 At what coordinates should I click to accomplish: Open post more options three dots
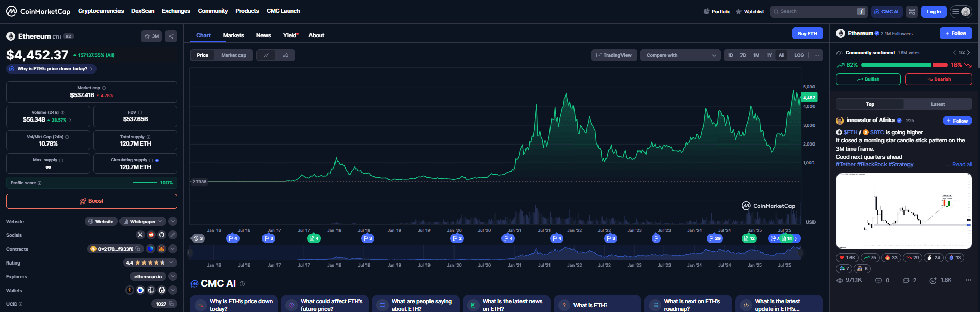point(968,280)
